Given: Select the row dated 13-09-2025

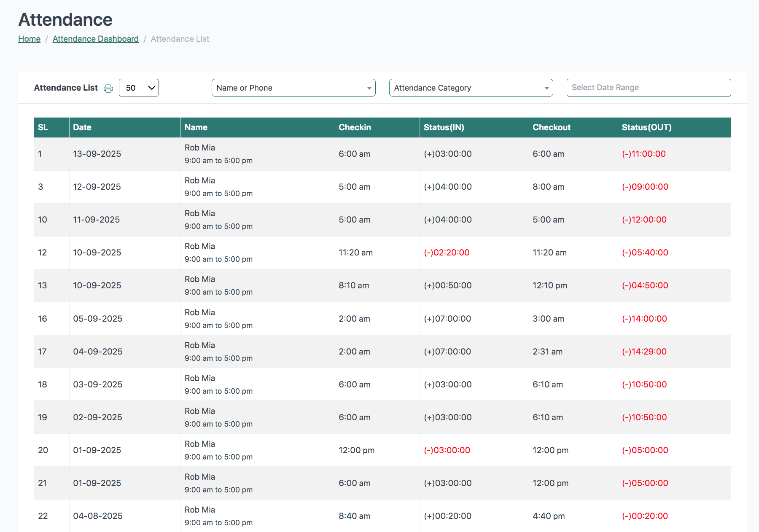Looking at the screenshot, I should (x=97, y=154).
